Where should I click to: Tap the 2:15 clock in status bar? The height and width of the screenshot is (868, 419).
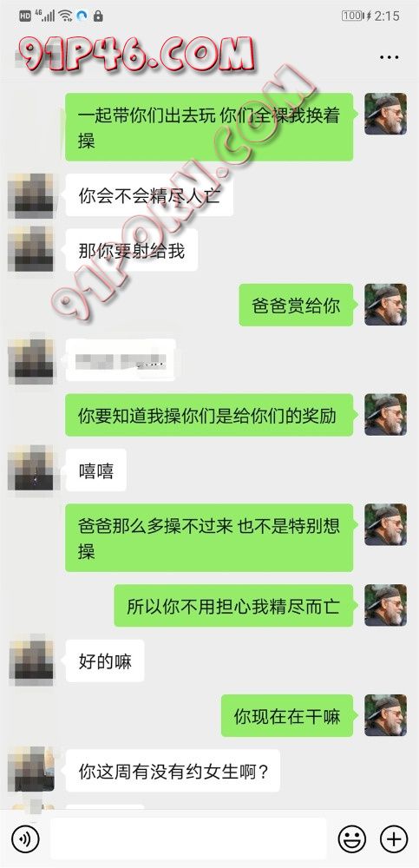[x=387, y=16]
